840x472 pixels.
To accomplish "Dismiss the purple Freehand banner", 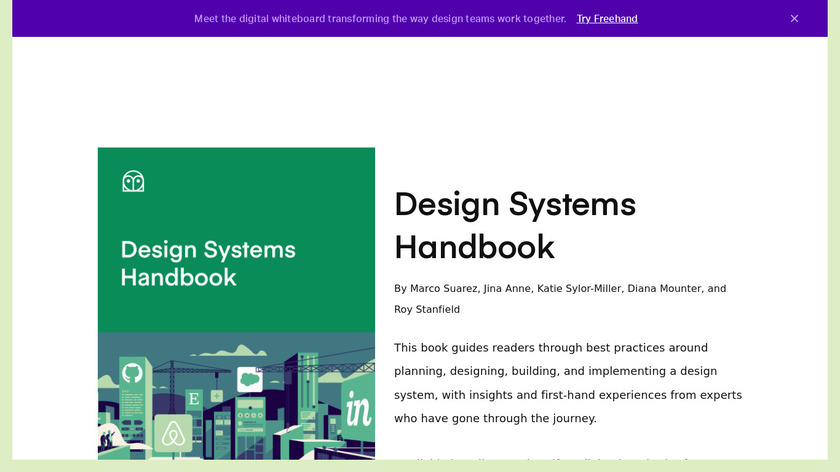I will (794, 19).
